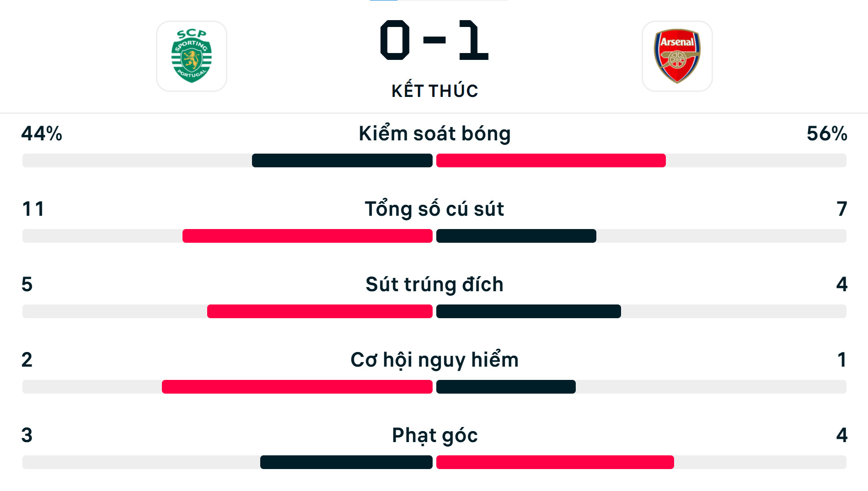Click the KẾT THÚC match status text
868x491 pixels.
(434, 91)
